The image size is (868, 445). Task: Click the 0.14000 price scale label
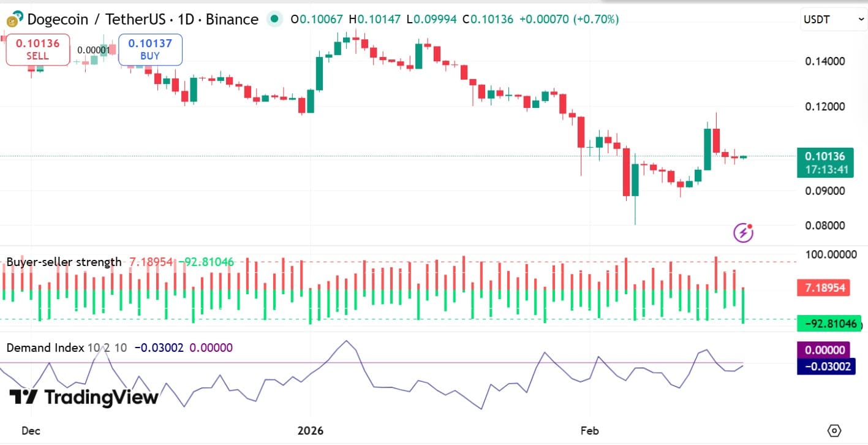pos(825,61)
